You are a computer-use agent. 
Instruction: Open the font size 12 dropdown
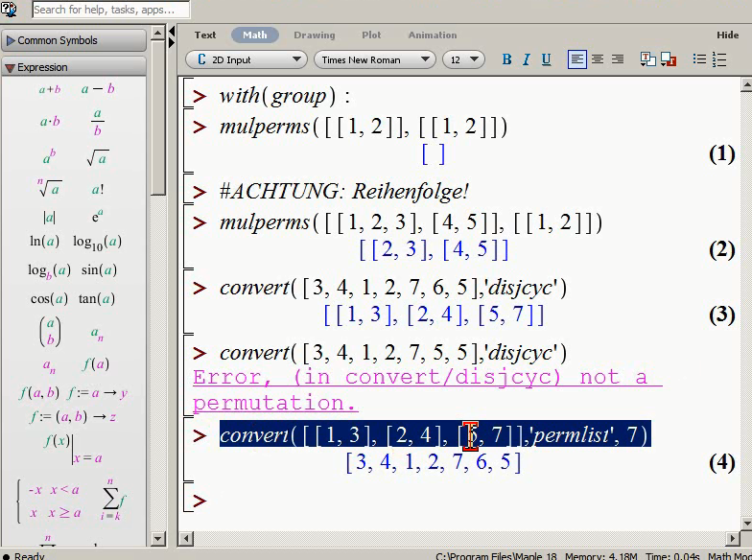(x=463, y=59)
